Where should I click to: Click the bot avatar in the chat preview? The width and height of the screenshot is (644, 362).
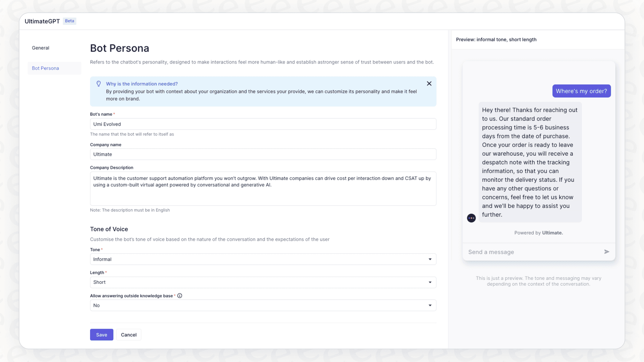[471, 218]
